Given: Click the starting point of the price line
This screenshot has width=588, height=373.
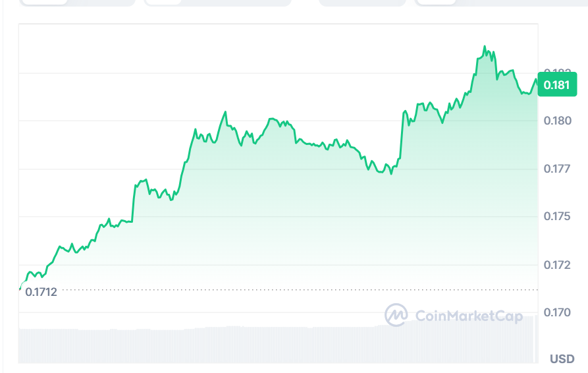Looking at the screenshot, I should point(20,289).
